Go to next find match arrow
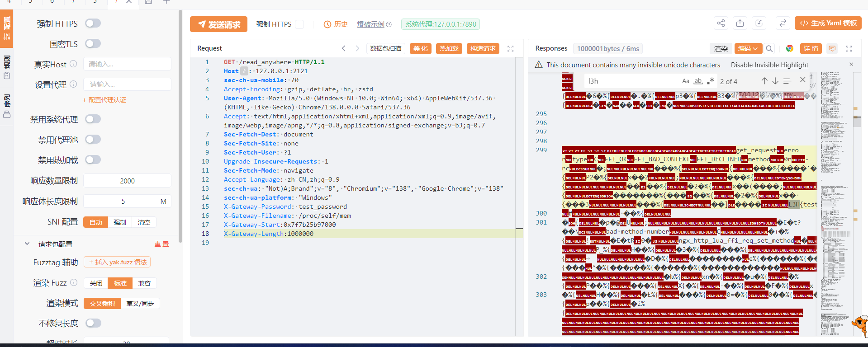Screen dimensions: 868x347 coord(775,81)
